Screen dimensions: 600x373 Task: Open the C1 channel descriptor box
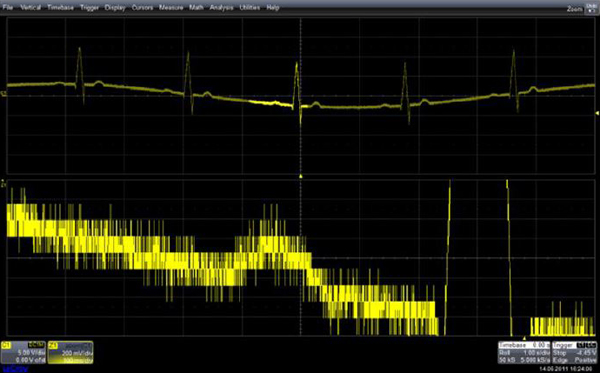(x=24, y=352)
